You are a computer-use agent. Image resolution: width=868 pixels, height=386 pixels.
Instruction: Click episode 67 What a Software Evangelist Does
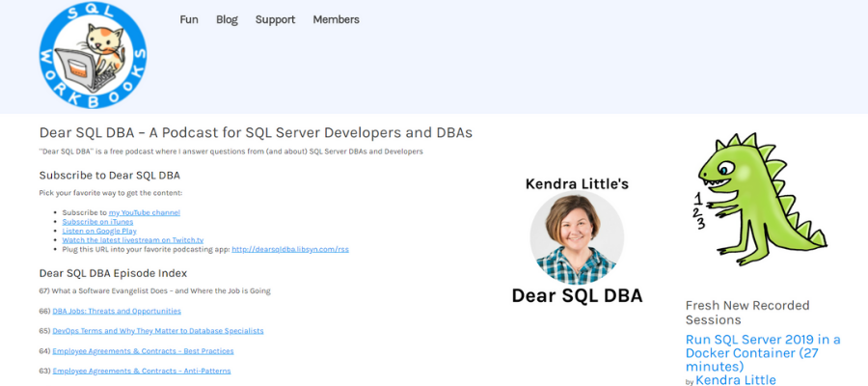pyautogui.click(x=155, y=290)
